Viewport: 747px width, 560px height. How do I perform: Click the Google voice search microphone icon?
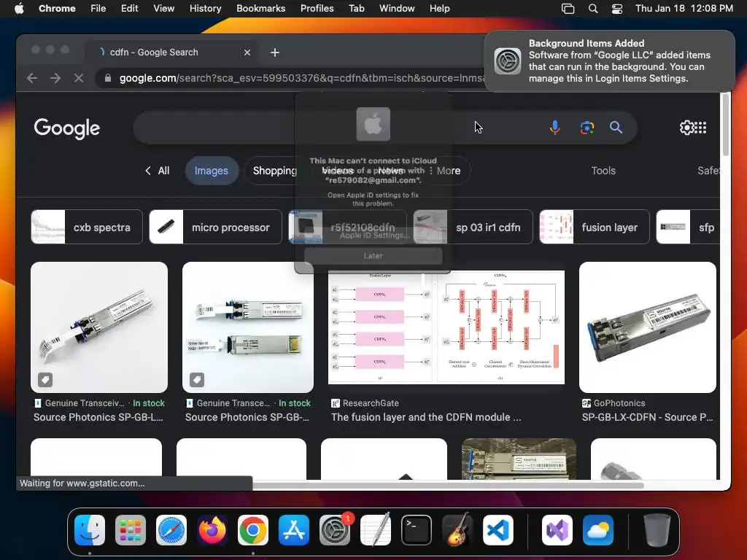click(554, 128)
